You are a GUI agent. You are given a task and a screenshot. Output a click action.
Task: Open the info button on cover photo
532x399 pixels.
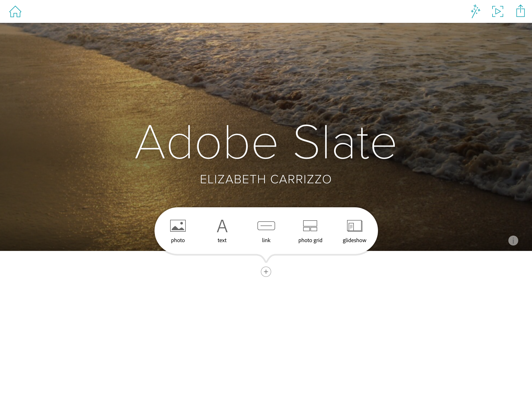tap(513, 241)
